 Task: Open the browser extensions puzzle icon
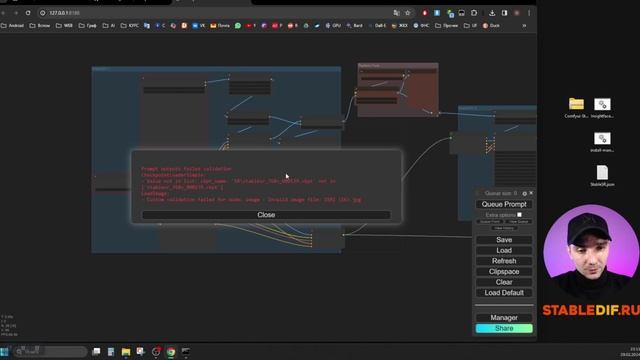click(x=474, y=13)
